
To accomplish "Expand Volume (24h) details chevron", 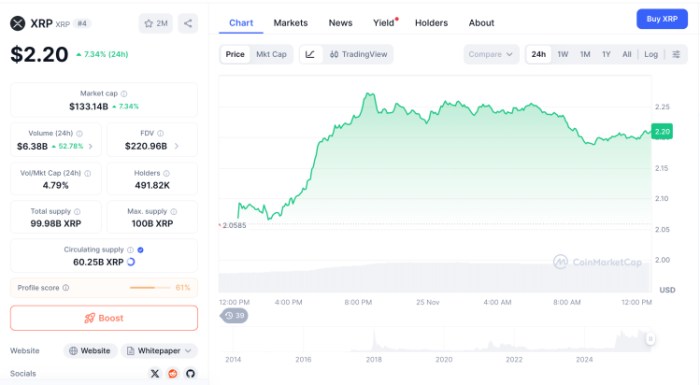I will (x=91, y=146).
